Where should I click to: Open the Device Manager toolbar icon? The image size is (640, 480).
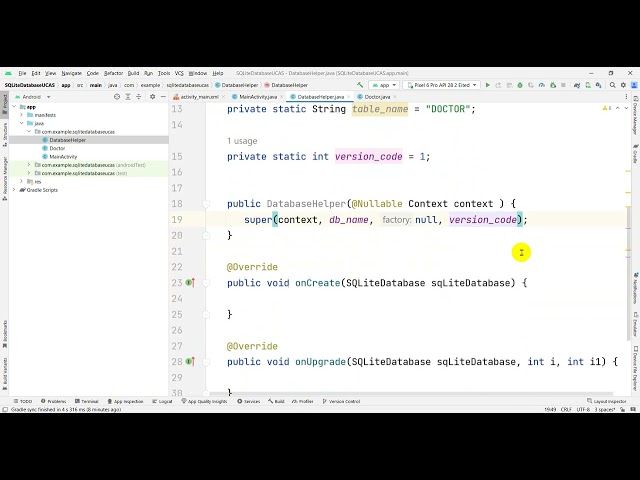[588, 85]
